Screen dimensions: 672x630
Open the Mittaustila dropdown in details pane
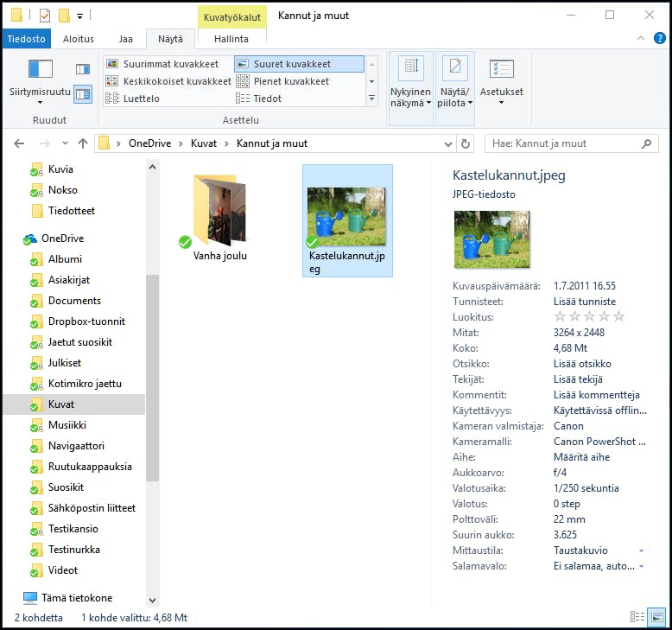(x=640, y=550)
